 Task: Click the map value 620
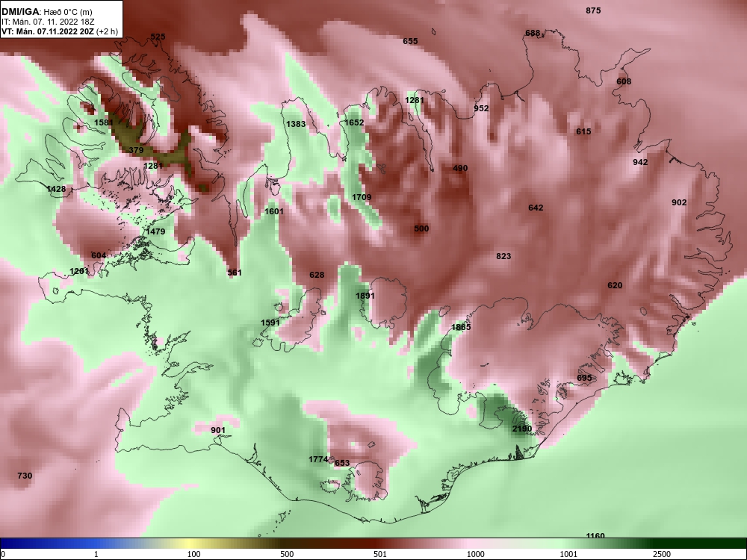615,286
